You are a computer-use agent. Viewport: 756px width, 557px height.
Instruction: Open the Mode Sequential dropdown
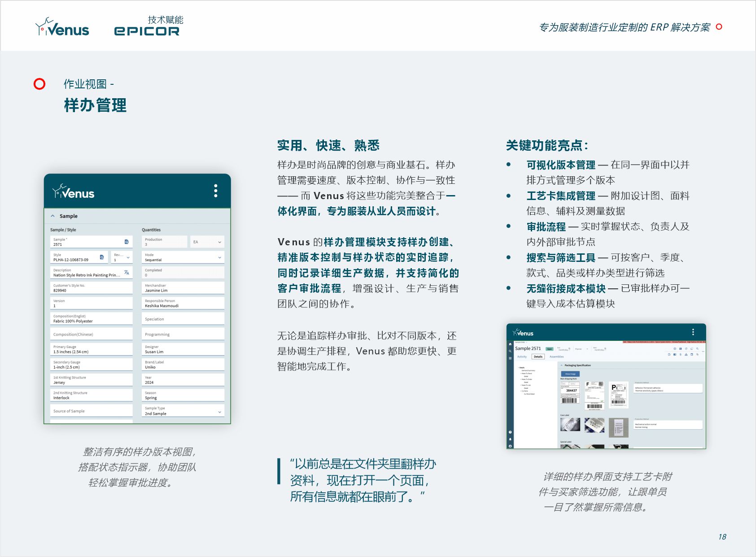coord(183,257)
